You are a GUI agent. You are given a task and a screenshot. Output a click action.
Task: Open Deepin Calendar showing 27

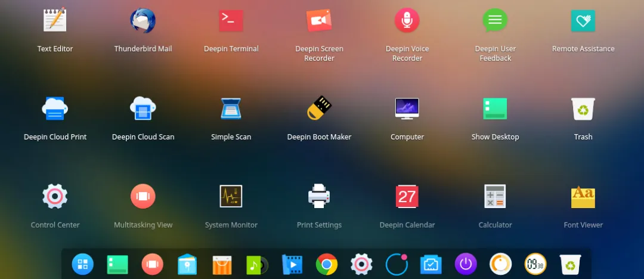click(x=407, y=196)
